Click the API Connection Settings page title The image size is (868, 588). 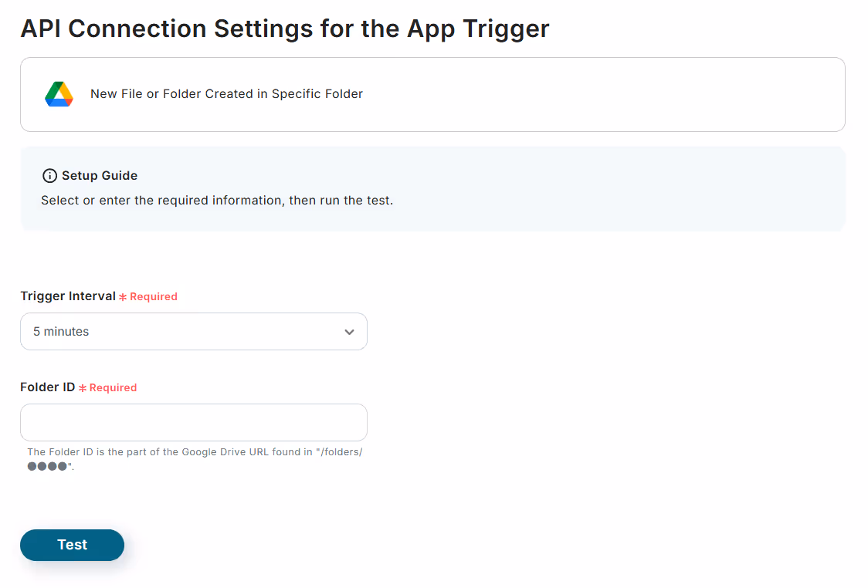[285, 29]
